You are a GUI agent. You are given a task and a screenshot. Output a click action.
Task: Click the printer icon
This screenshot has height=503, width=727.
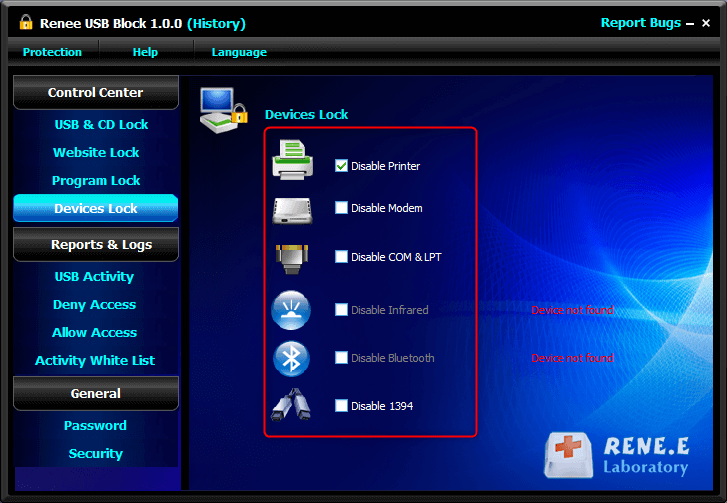(293, 159)
